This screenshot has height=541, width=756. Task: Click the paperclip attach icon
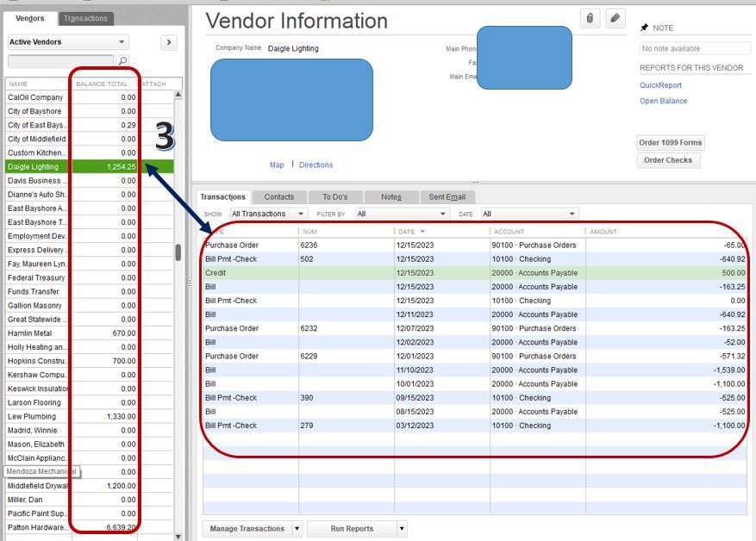[590, 19]
